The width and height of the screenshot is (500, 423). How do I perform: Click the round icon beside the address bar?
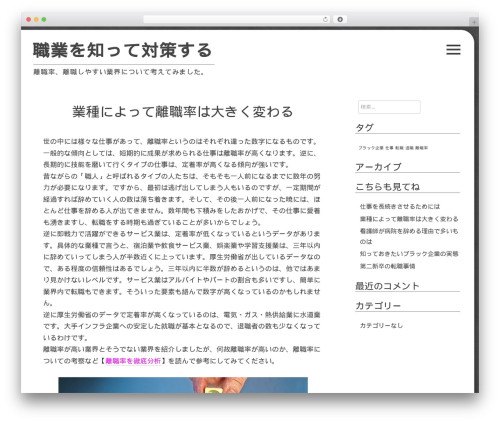(340, 19)
